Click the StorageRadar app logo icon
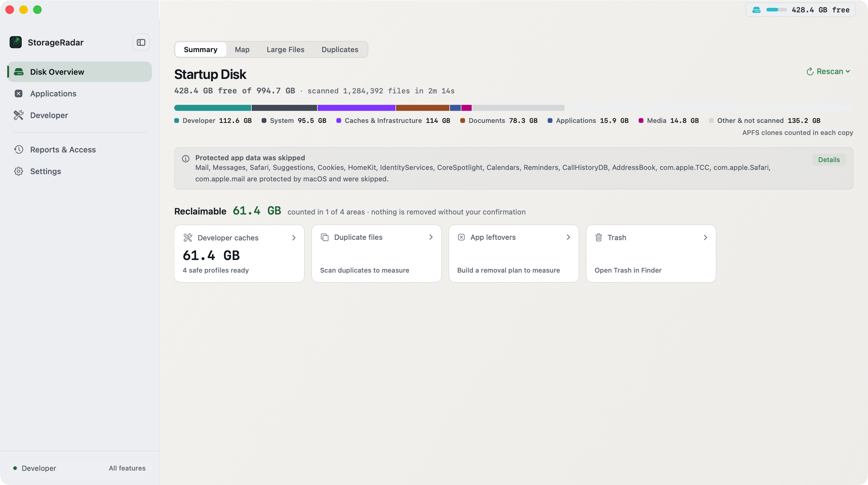Screen dimensions: 868x485 click(x=16, y=43)
